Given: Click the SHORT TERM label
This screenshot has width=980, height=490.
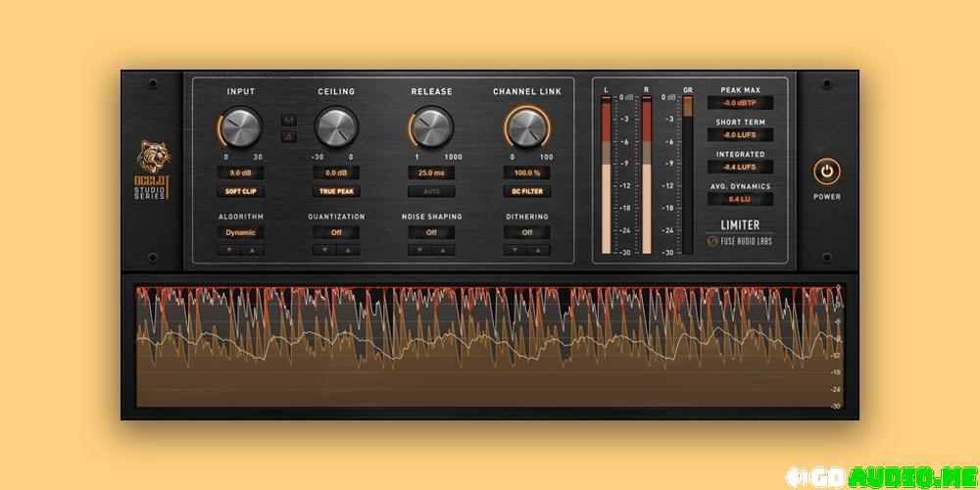Looking at the screenshot, I should point(740,122).
